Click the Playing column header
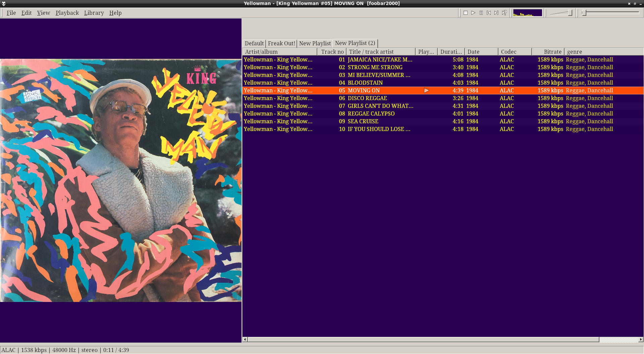This screenshot has width=644, height=354. click(x=426, y=52)
